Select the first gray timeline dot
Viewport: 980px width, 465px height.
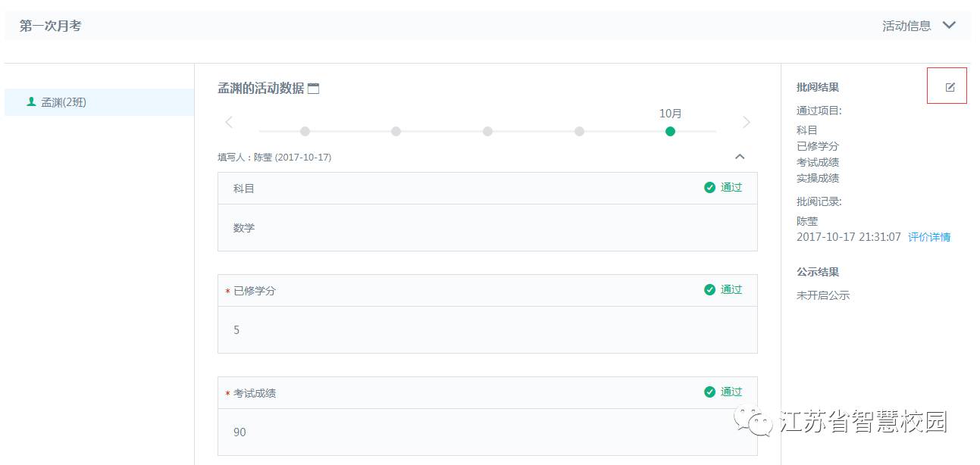[x=305, y=131]
